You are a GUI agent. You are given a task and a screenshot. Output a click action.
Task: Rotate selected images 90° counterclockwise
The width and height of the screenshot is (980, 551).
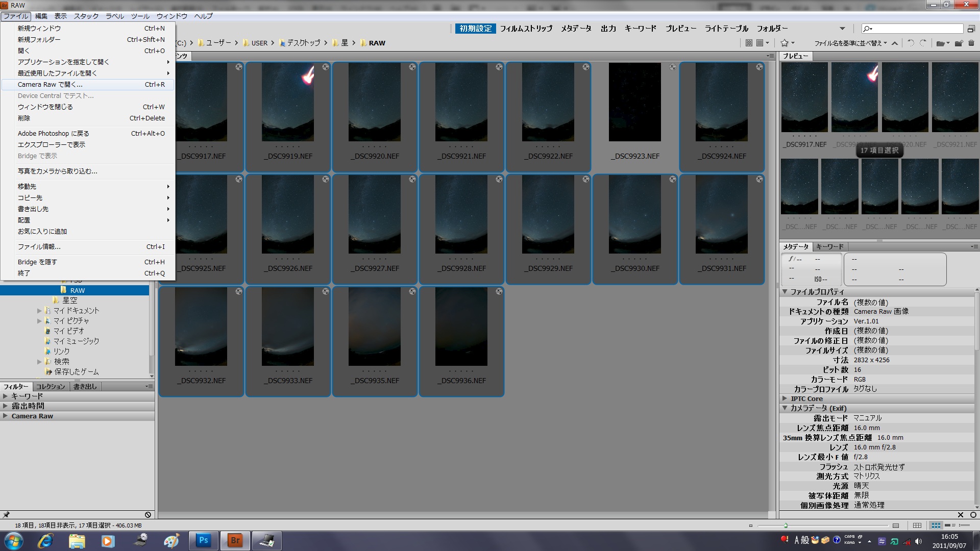pos(911,43)
